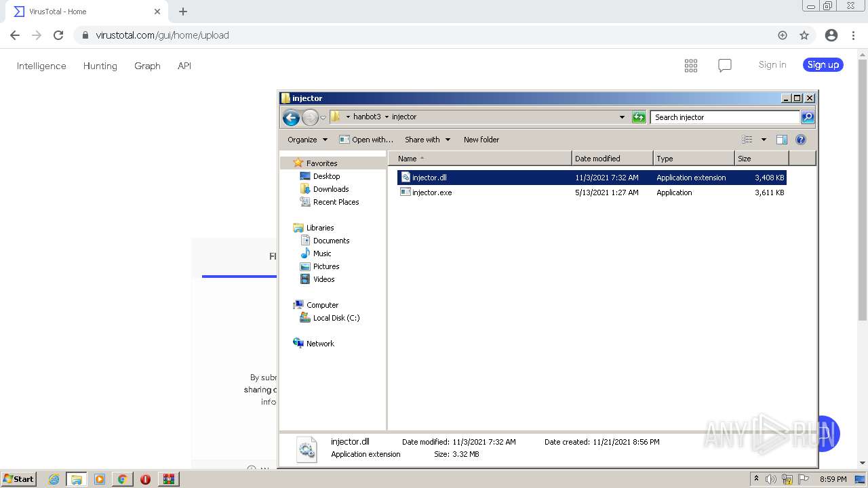Bookmark this page star icon
Viewport: 868px width, 488px height.
click(804, 35)
